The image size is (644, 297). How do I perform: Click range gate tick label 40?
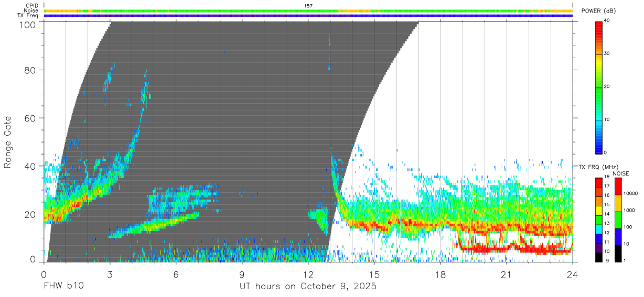pos(30,166)
